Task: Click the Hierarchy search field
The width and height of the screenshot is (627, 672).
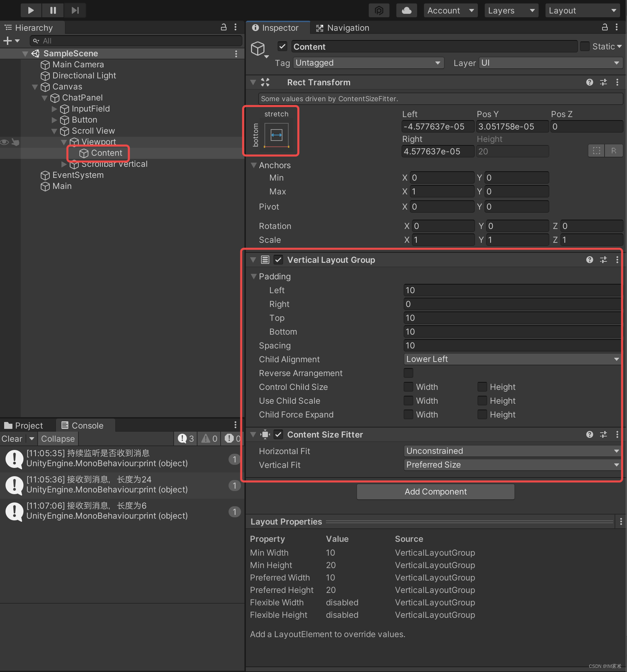Action: (136, 41)
